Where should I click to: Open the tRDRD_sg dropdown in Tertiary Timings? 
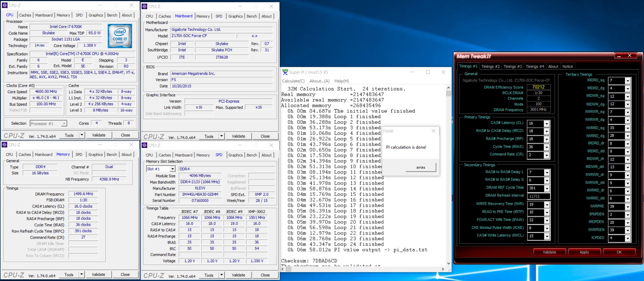click(628, 81)
